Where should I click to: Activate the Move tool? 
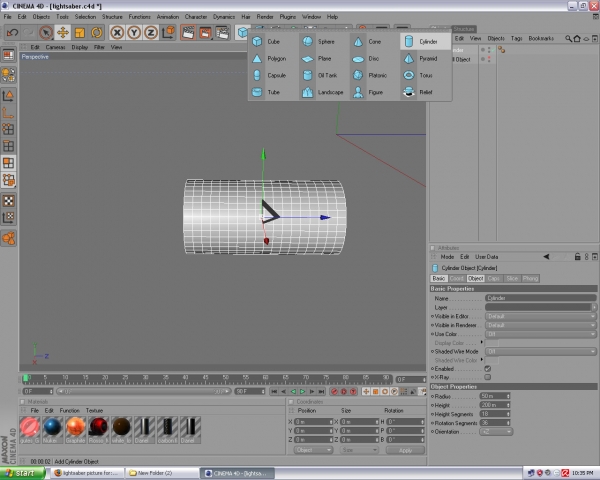(63, 33)
